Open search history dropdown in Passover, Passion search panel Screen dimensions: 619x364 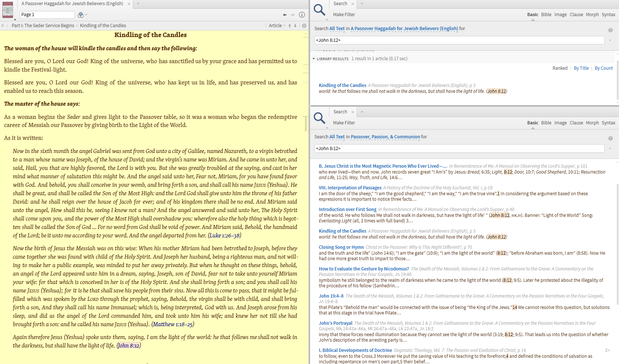[610, 149]
